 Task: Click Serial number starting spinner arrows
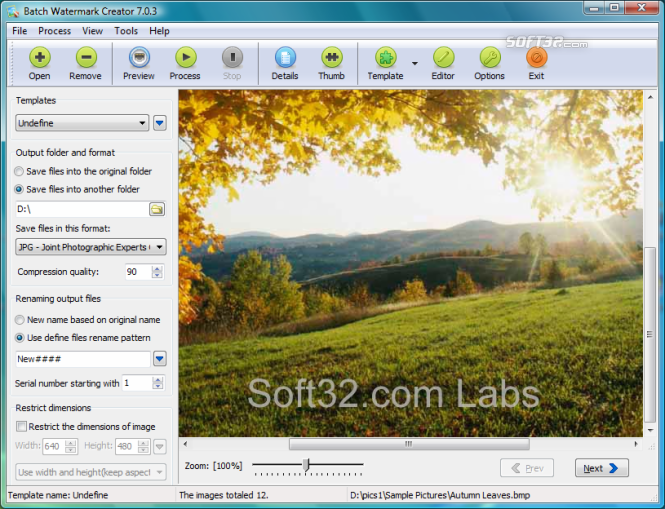pos(158,383)
